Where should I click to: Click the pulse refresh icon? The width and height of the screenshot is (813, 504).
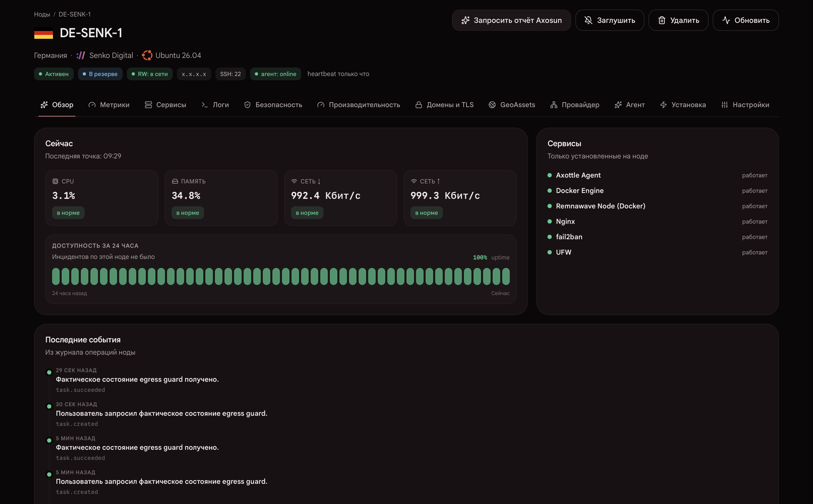click(x=726, y=20)
